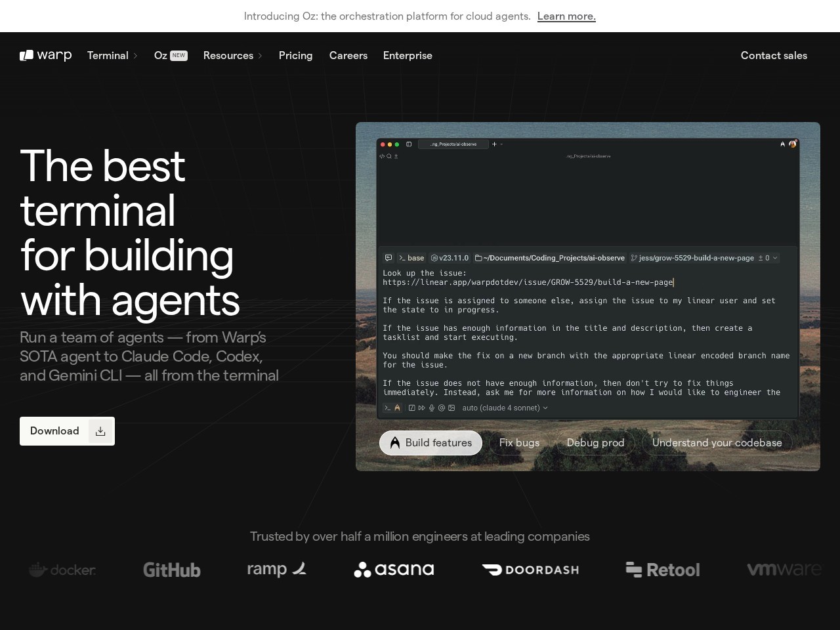
Task: Click the attach image icon in terminal input
Action: pyautogui.click(x=451, y=408)
